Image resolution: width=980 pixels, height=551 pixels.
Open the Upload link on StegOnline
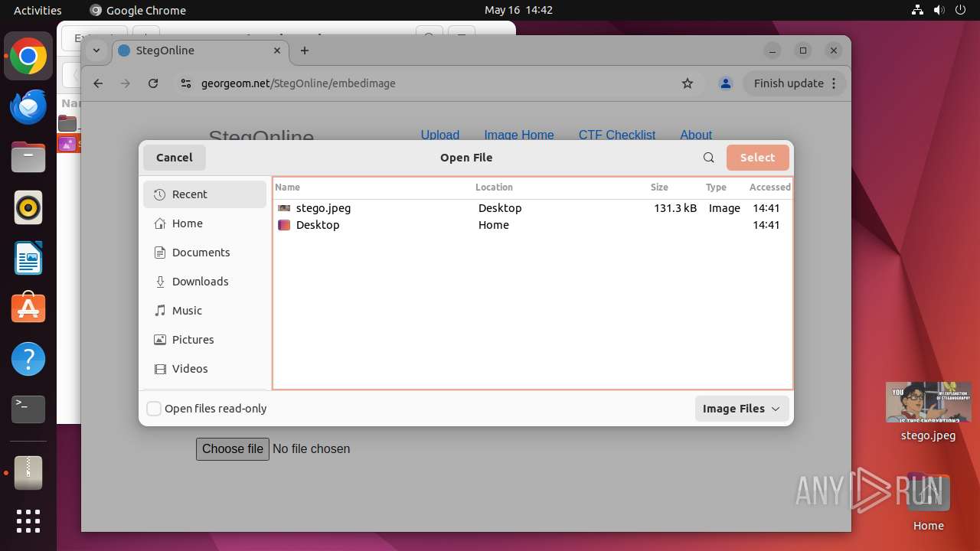pos(440,135)
